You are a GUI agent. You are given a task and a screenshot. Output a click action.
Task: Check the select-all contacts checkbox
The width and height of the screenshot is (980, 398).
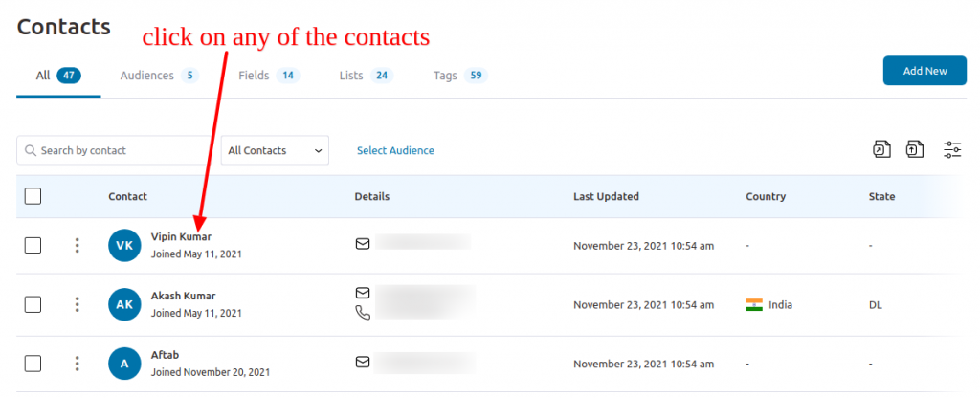[33, 196]
